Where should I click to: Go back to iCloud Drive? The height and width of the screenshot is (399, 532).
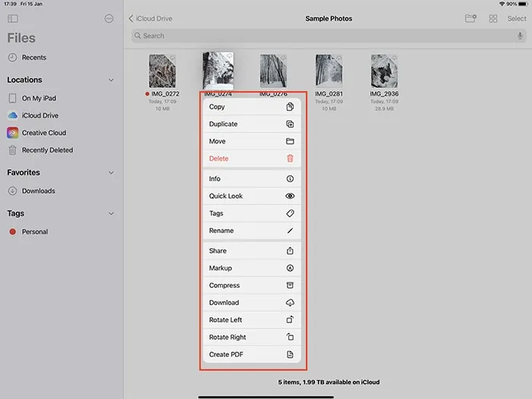coord(150,18)
